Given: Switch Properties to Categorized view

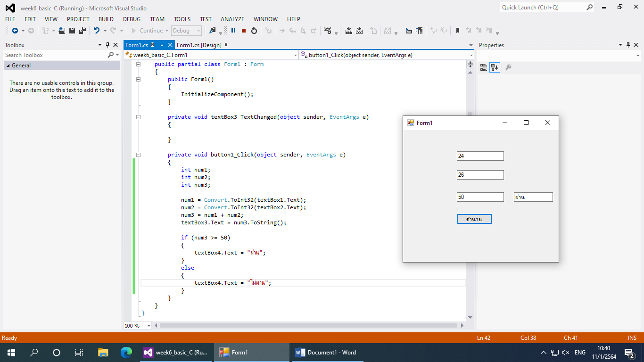Looking at the screenshot, I should coord(484,67).
